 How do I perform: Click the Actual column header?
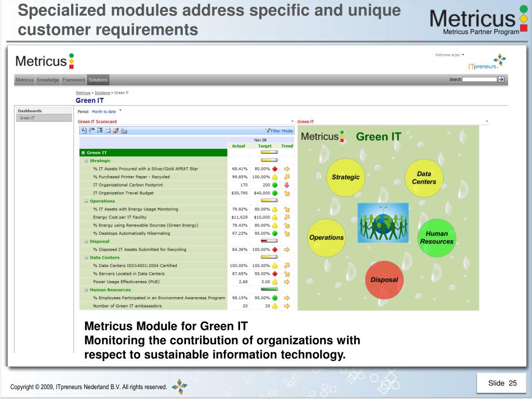click(x=238, y=146)
